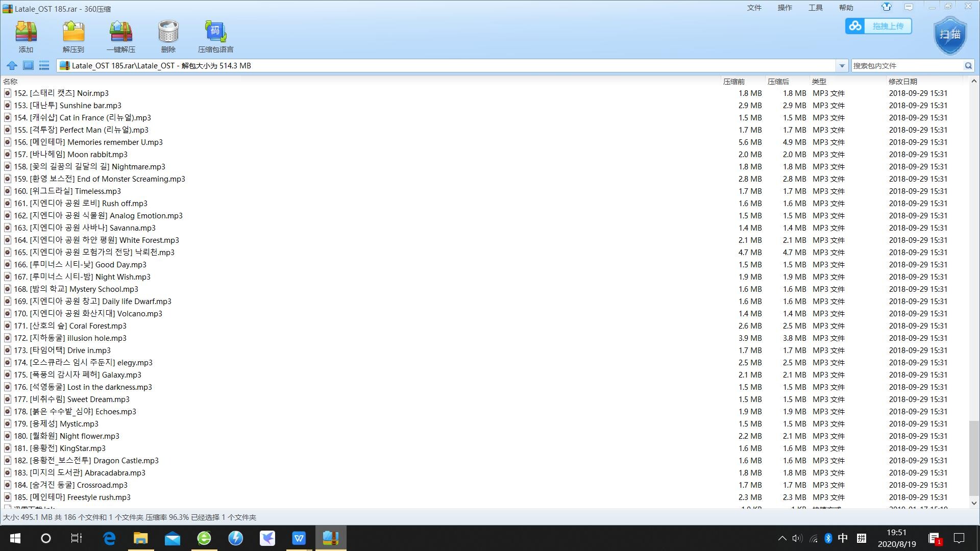The width and height of the screenshot is (980, 551).
Task: Open the 操作 menu
Action: [x=785, y=8]
